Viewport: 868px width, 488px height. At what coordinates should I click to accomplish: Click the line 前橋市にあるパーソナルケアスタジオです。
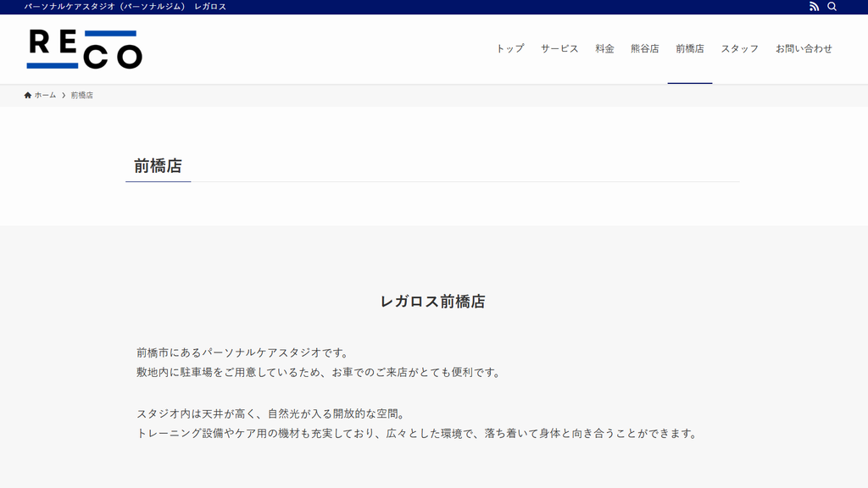click(x=244, y=352)
